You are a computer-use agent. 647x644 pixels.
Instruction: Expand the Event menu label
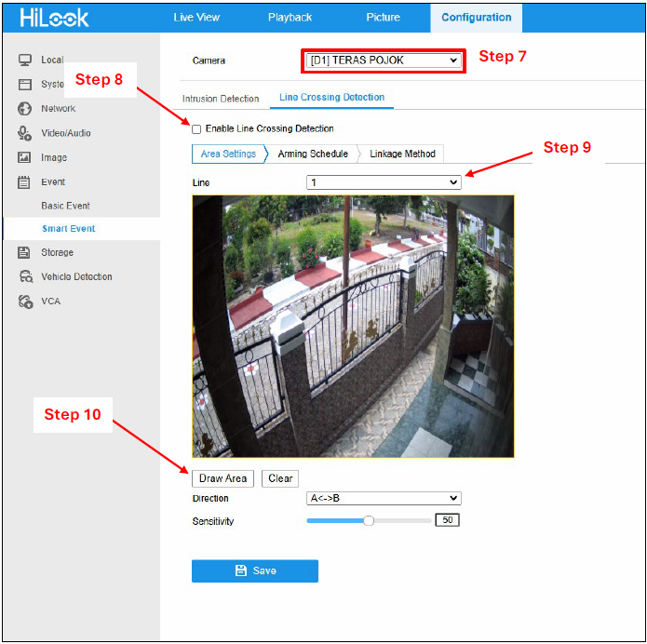click(53, 181)
